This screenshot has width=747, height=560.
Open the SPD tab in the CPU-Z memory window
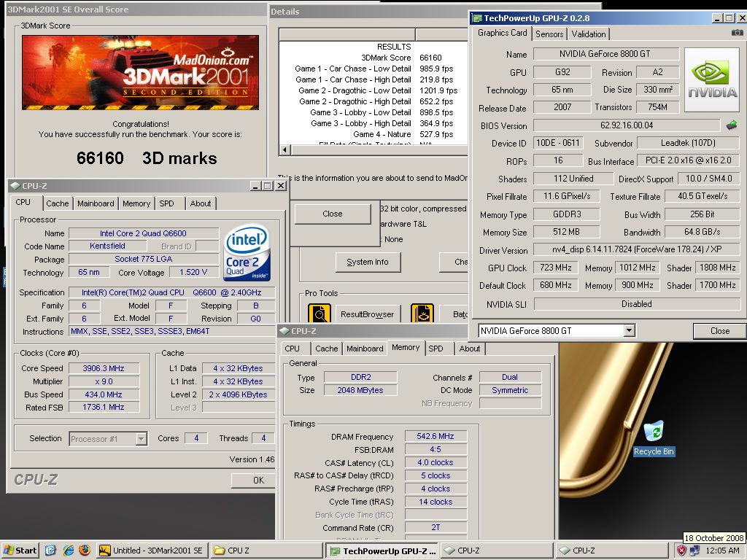pyautogui.click(x=436, y=349)
